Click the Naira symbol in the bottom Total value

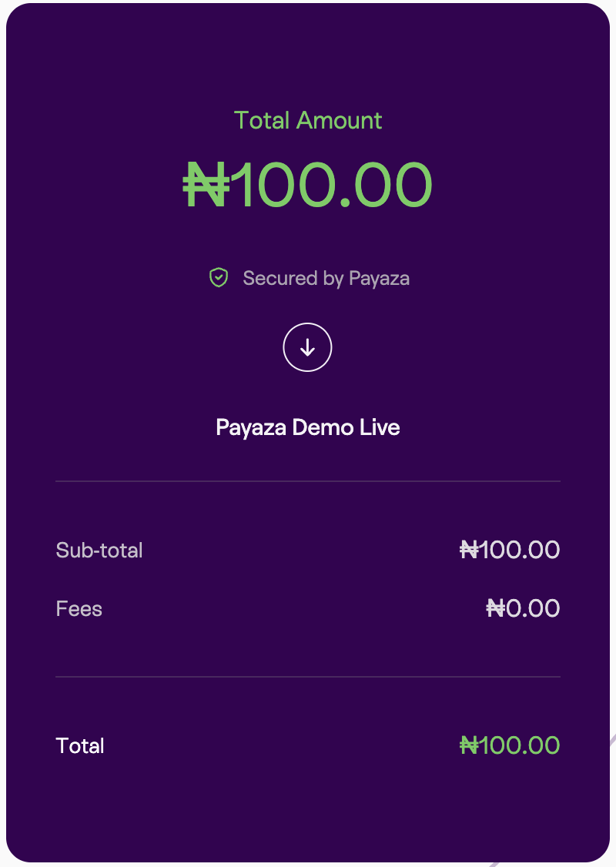pyautogui.click(x=469, y=745)
